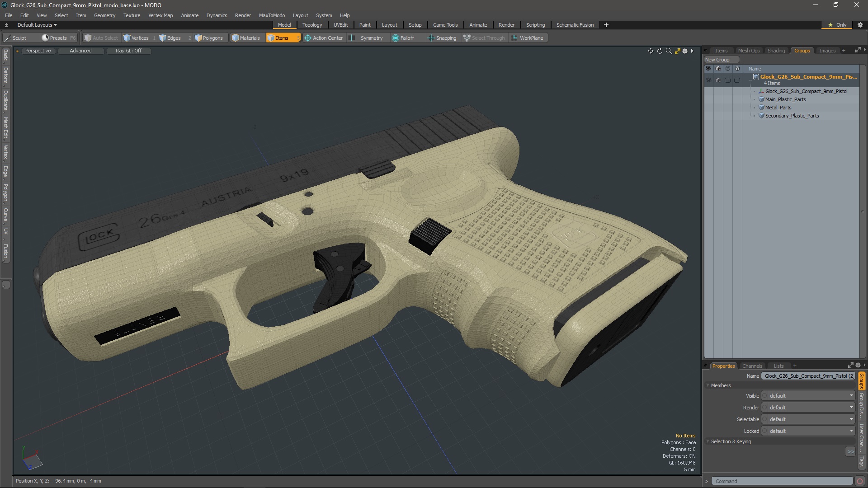Select Main_Plastic_Parts in the groups list
The width and height of the screenshot is (868, 488).
(x=785, y=99)
